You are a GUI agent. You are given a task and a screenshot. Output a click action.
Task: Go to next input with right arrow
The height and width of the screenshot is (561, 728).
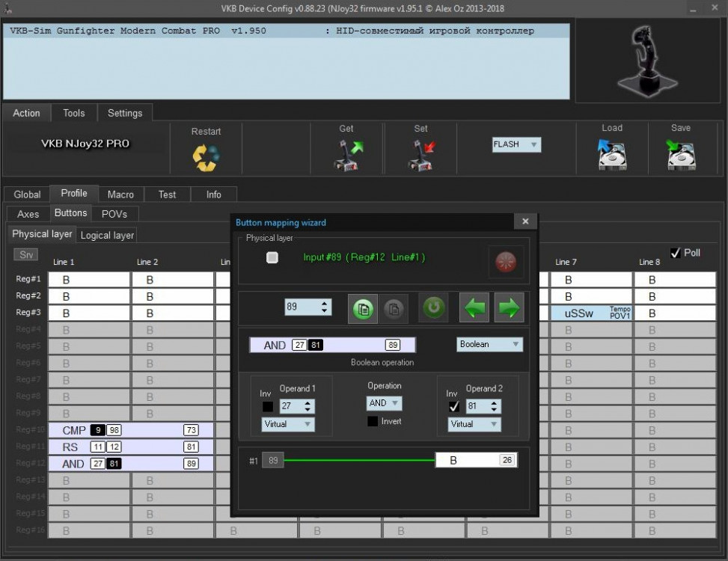[509, 308]
